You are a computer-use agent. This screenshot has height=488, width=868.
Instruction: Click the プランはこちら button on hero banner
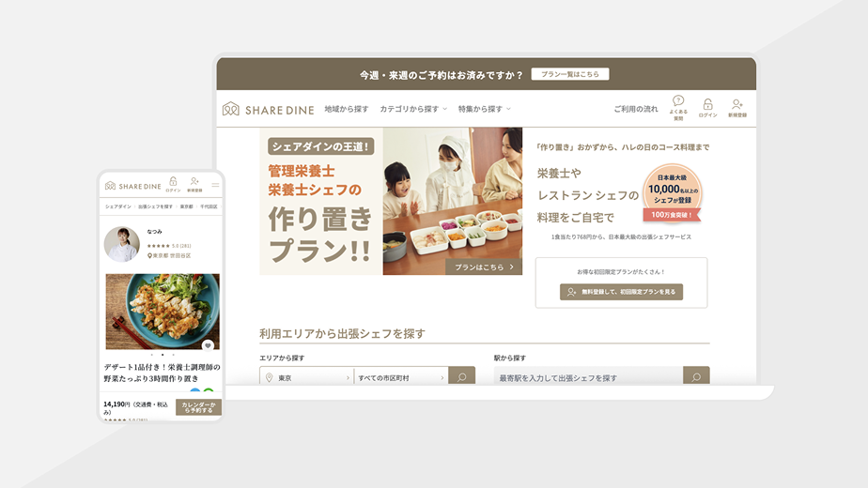tap(484, 267)
